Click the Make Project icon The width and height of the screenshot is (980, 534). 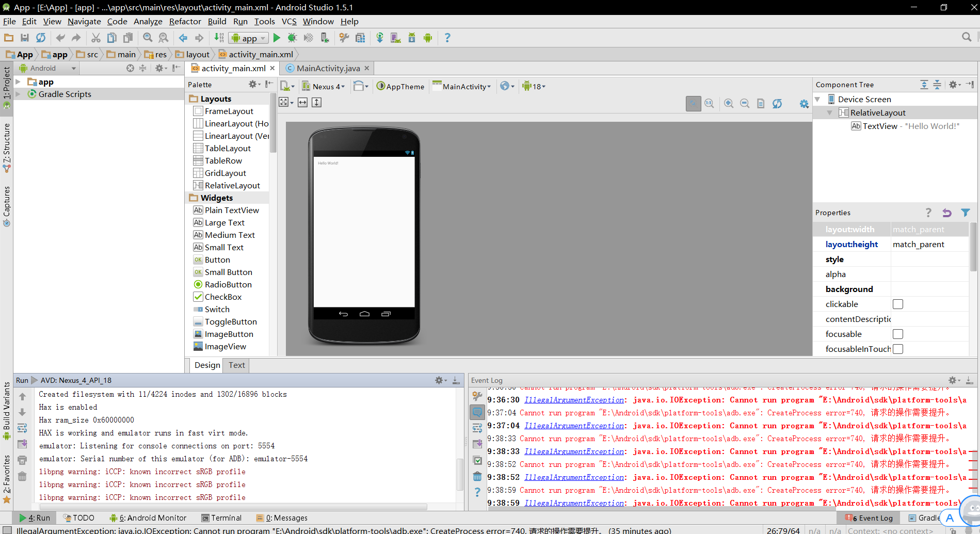pos(219,38)
